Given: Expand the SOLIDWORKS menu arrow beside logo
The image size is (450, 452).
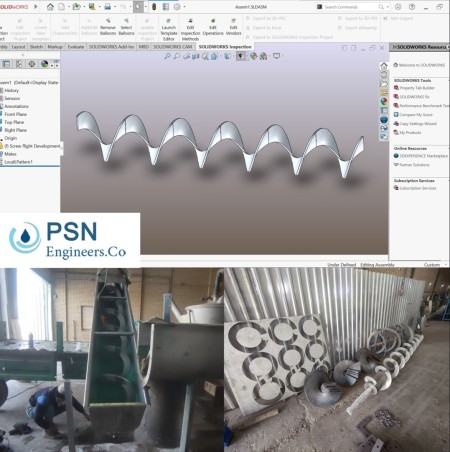Looking at the screenshot, I should pos(36,7).
